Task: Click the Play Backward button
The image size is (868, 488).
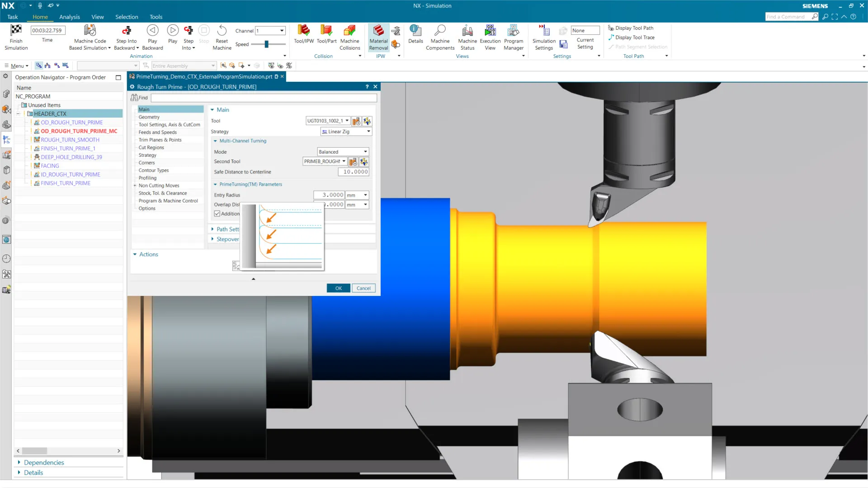Action: tap(152, 31)
